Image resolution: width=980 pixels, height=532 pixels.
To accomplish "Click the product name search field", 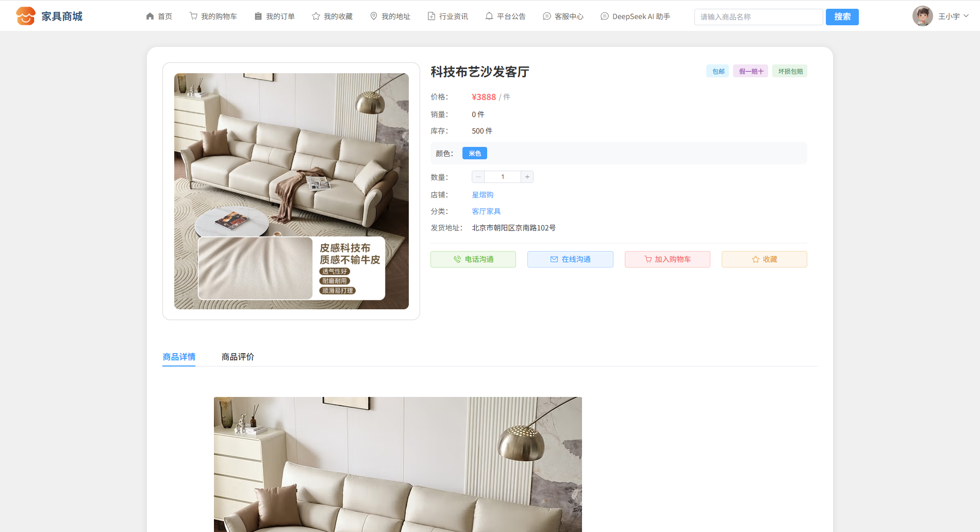I will click(x=758, y=17).
